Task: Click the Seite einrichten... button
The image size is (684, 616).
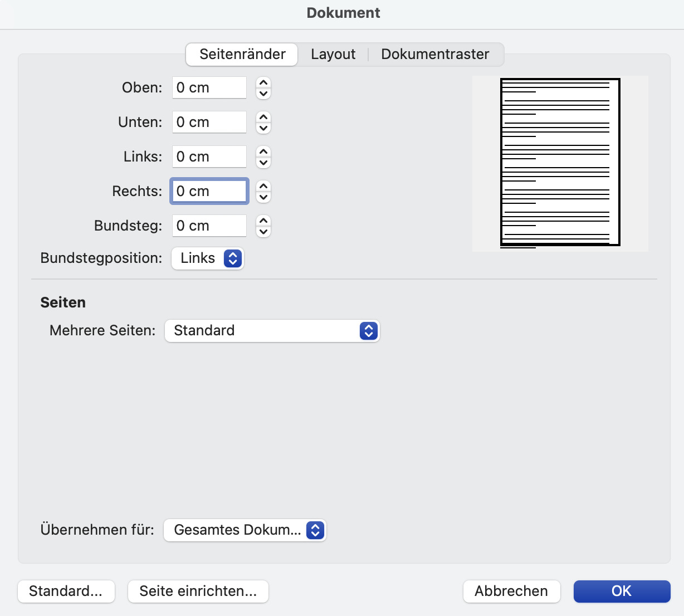Action: tap(198, 591)
